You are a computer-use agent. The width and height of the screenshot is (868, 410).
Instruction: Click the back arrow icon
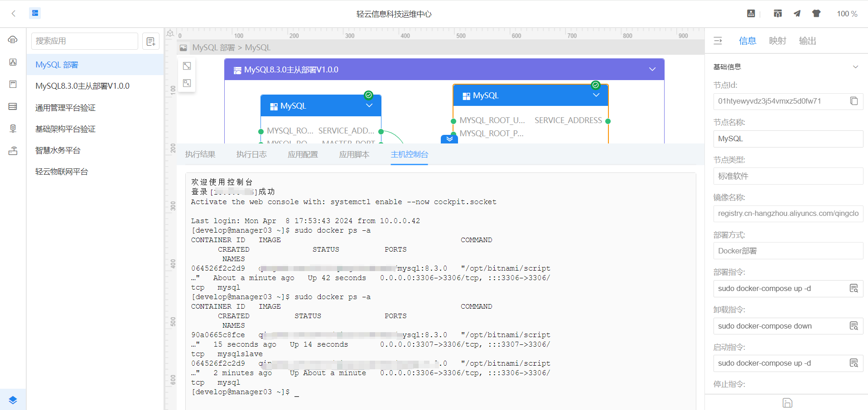pos(14,14)
